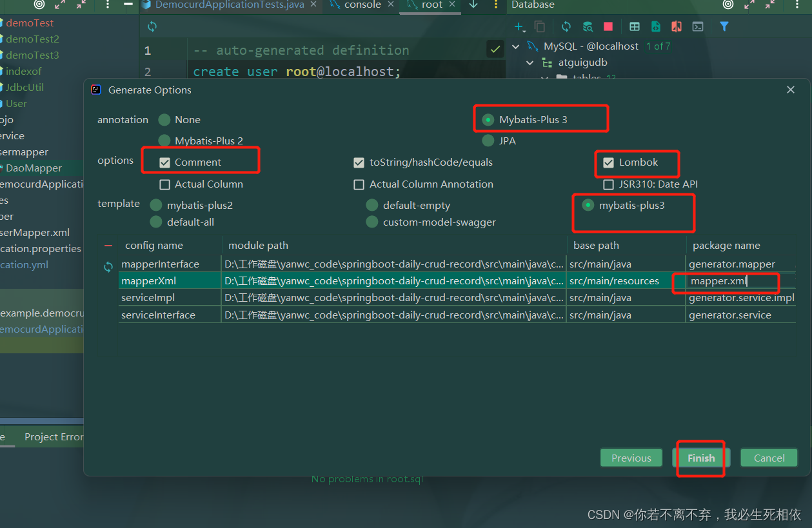
Task: Choose the default-all template radio button
Action: pyautogui.click(x=156, y=222)
